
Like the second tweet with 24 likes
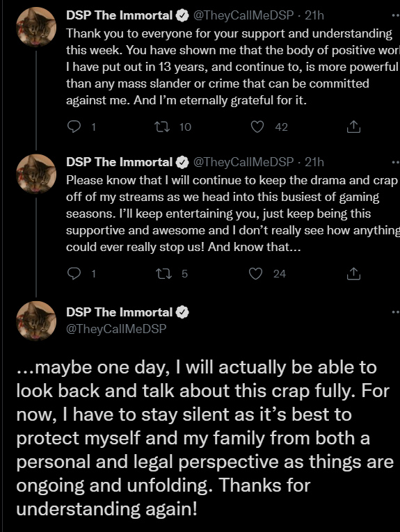[x=256, y=273]
